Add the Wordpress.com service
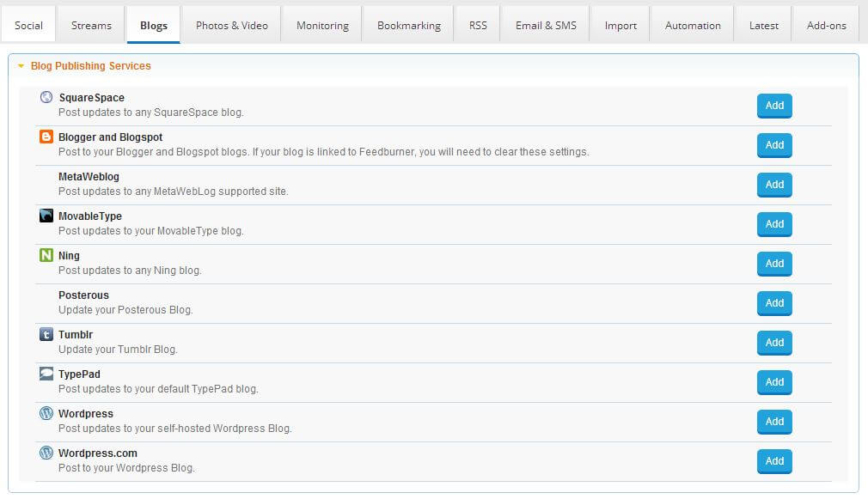 point(774,461)
